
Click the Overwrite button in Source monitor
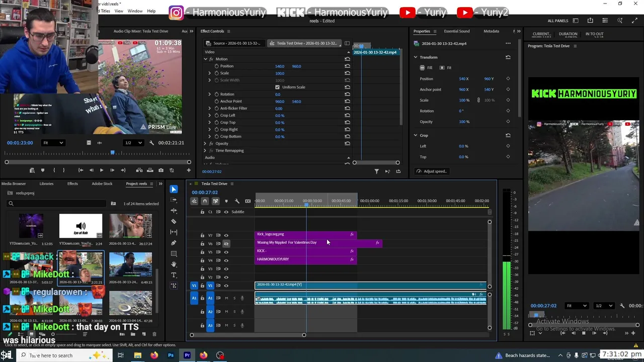(150, 170)
